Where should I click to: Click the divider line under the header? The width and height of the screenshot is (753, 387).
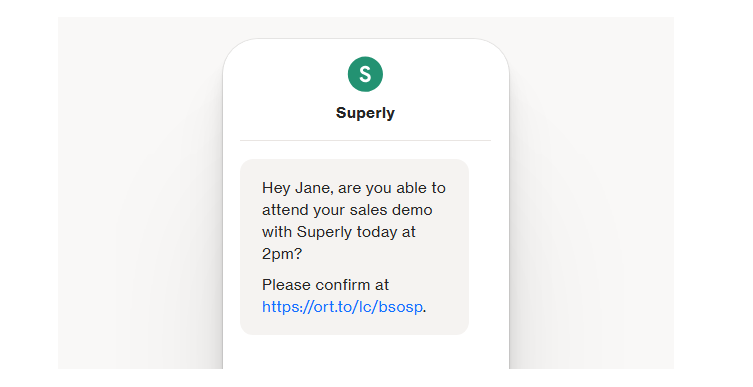pos(365,141)
